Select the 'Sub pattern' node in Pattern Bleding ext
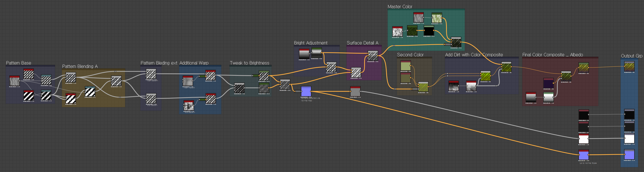 coord(151,99)
